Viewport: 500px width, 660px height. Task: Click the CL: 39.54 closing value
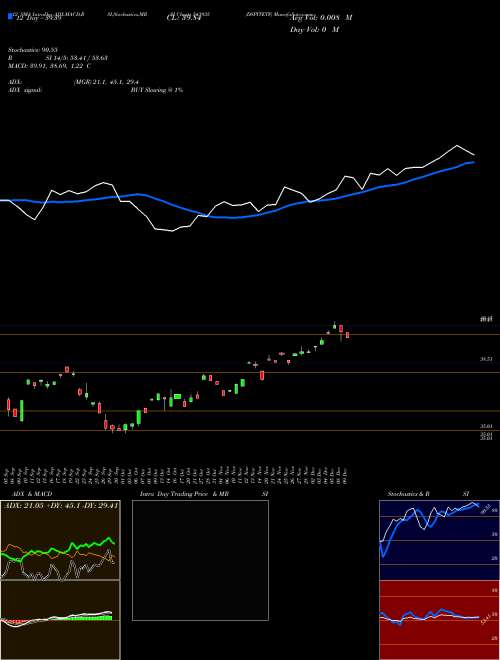[184, 18]
